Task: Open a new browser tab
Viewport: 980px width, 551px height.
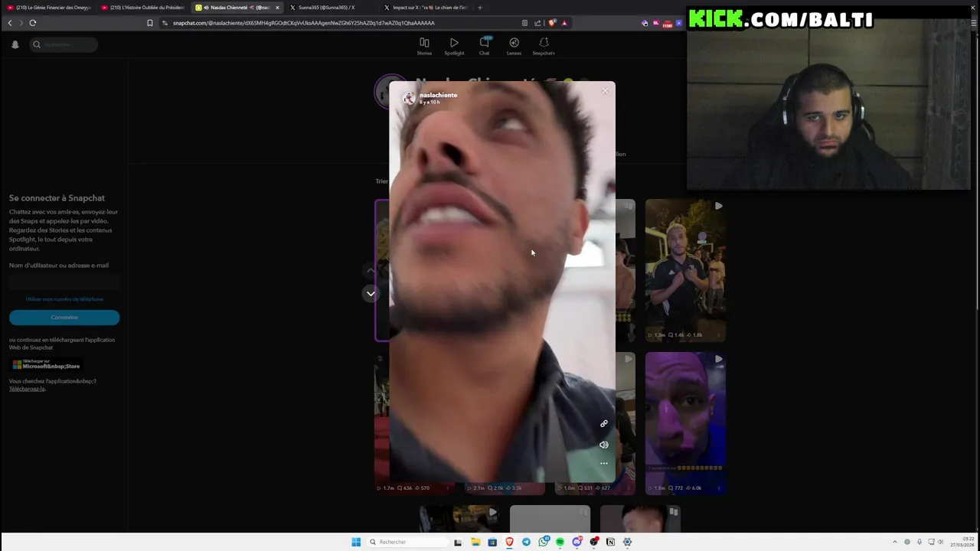Action: click(x=480, y=8)
